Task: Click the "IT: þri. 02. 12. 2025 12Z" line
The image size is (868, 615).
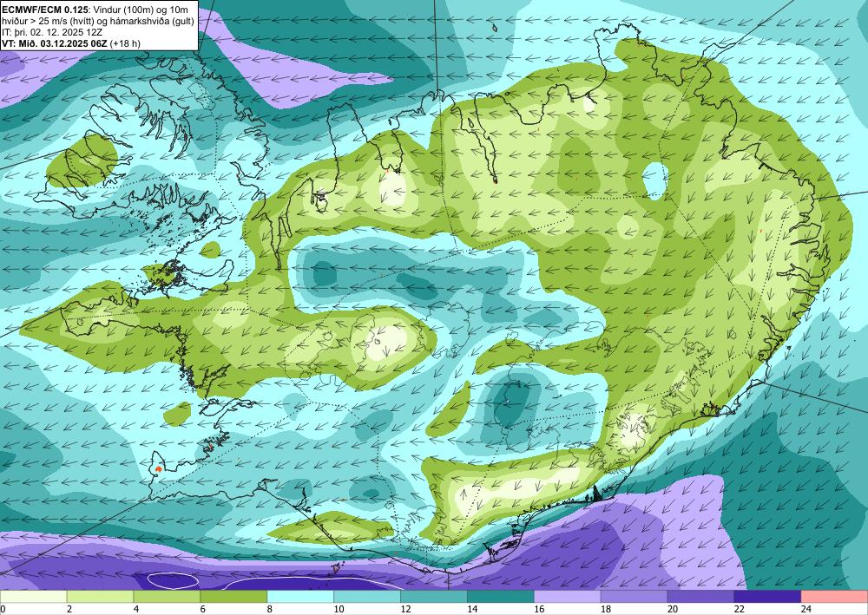Action: point(52,32)
